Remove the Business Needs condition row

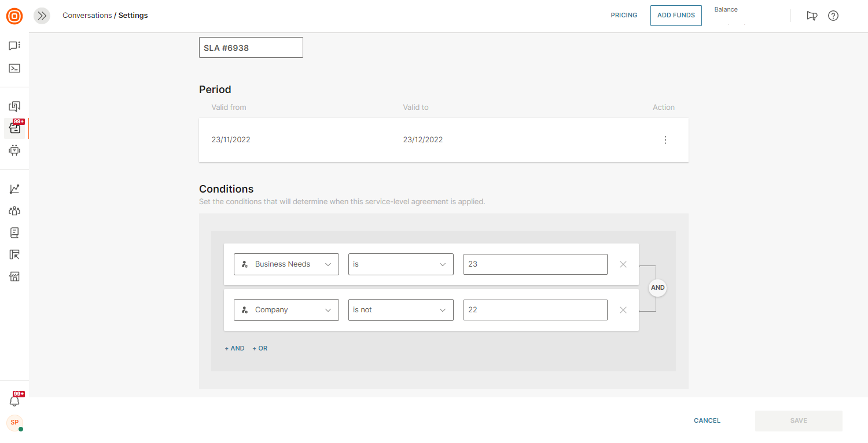click(623, 264)
